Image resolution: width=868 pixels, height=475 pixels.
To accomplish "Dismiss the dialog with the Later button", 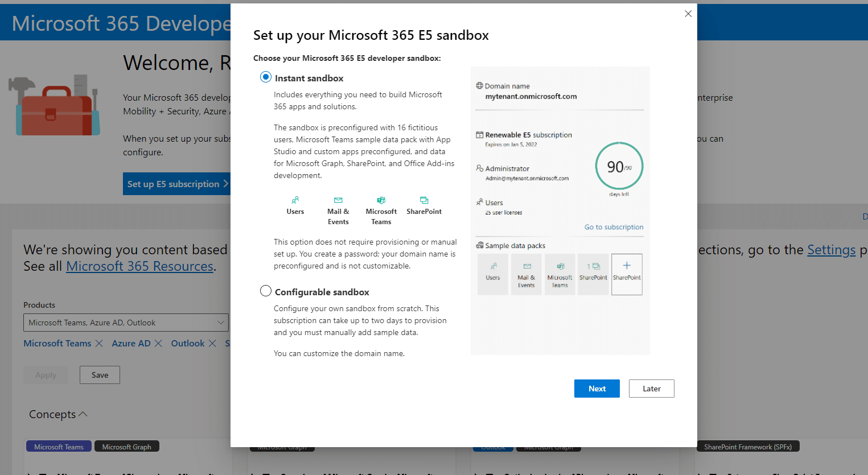I will [x=651, y=389].
